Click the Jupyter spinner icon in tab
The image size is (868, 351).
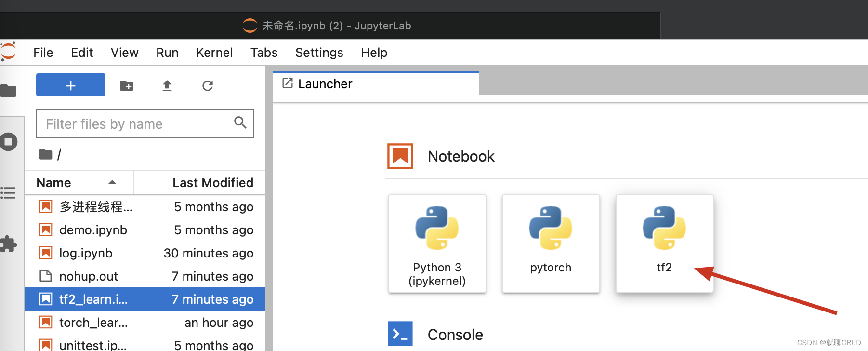pos(250,26)
